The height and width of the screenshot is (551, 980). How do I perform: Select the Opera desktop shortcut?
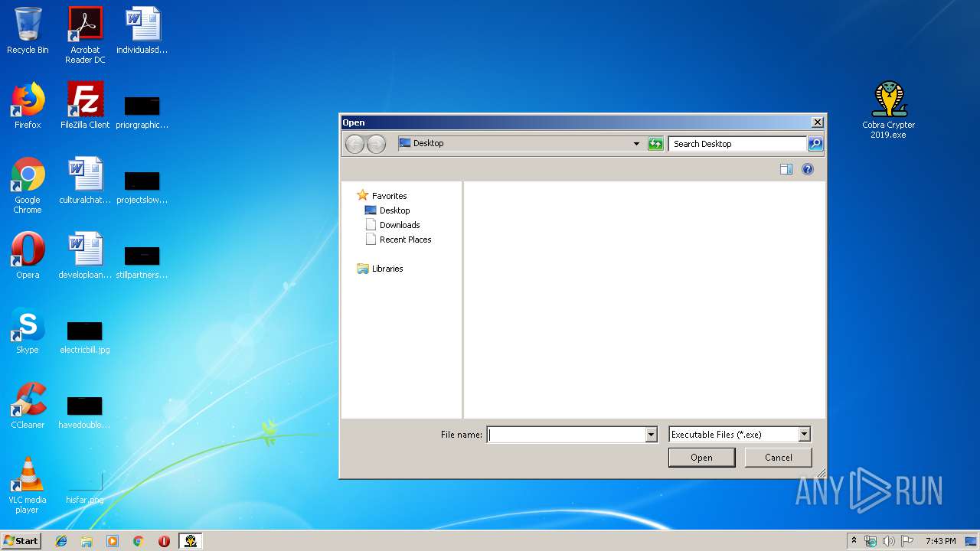[x=28, y=256]
